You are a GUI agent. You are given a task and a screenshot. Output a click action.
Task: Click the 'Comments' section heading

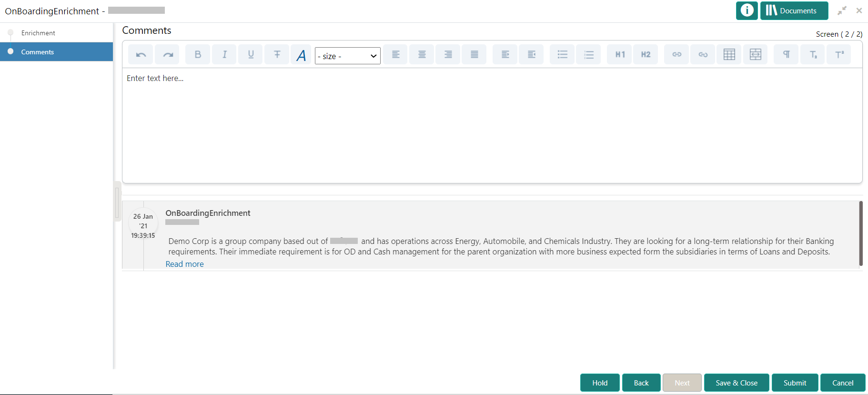[147, 30]
